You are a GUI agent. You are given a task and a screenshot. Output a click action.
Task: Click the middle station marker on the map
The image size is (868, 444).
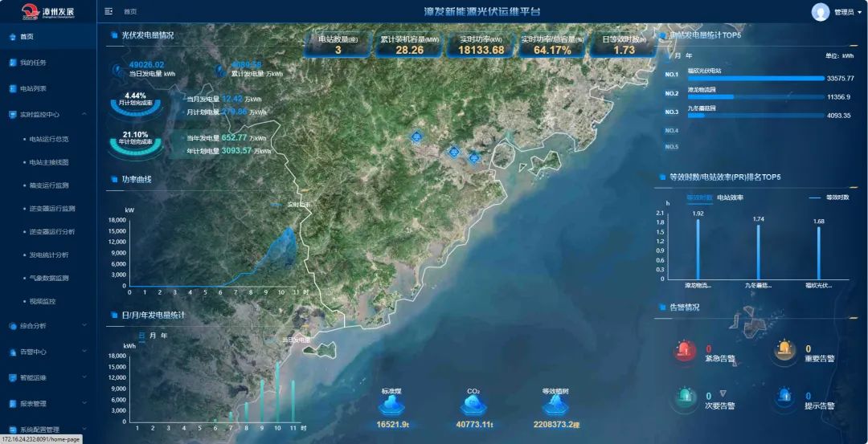click(453, 150)
